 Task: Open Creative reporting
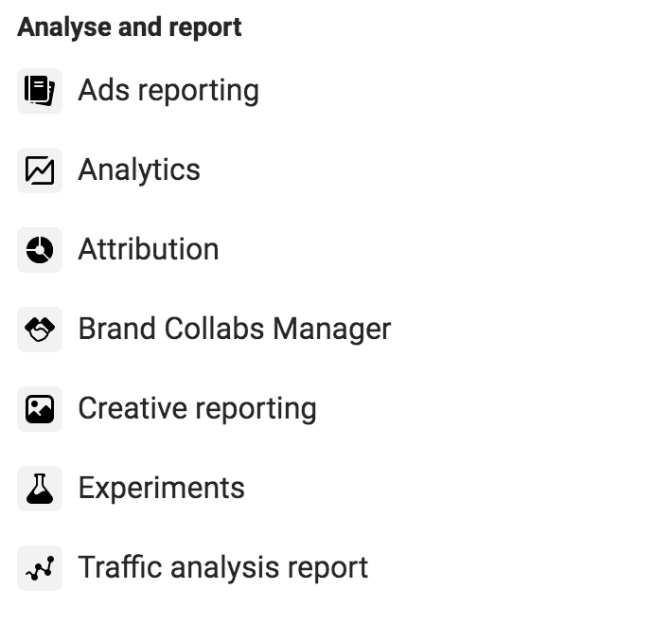click(197, 409)
